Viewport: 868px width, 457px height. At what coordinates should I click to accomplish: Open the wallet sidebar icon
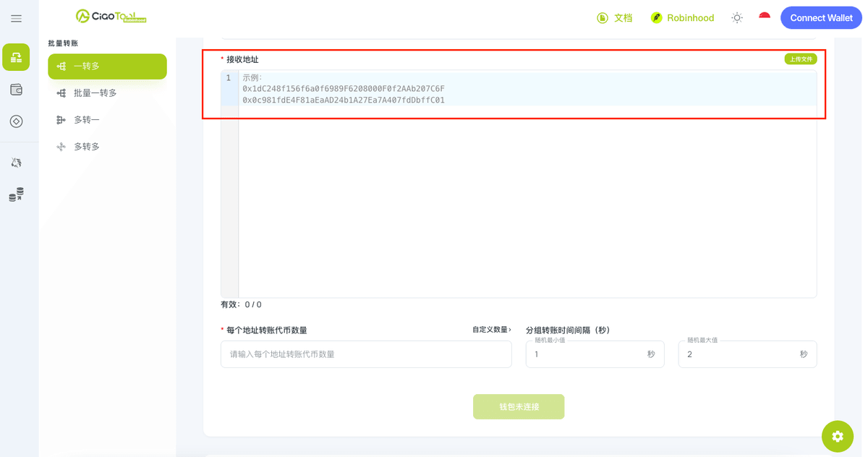click(x=16, y=90)
